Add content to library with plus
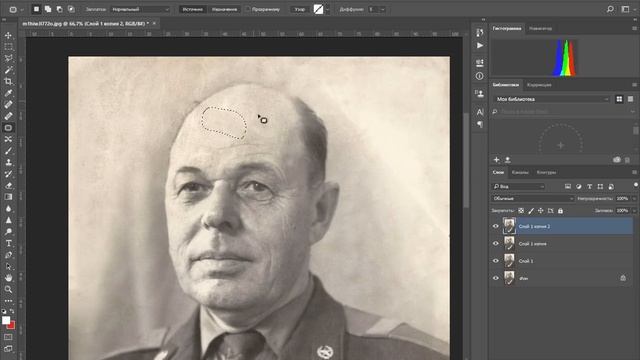Image resolution: width=640 pixels, height=360 pixels. pos(496,160)
